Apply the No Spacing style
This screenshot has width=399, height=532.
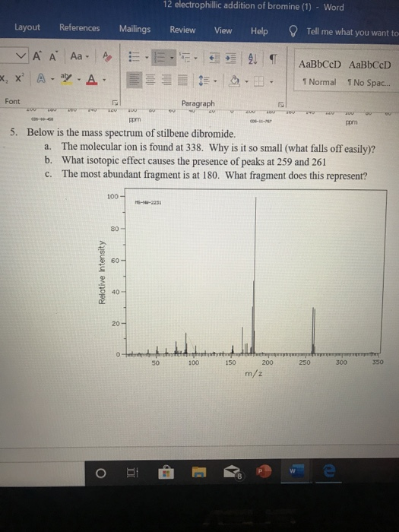tap(370, 74)
